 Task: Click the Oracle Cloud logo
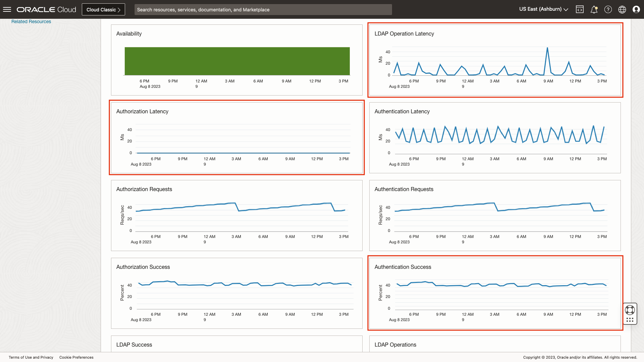[x=47, y=9]
